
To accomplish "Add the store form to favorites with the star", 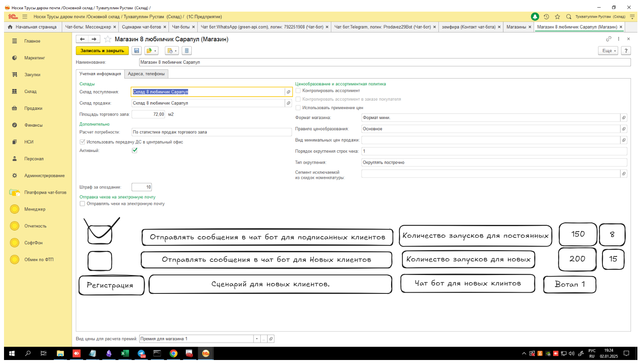I will coord(108,39).
